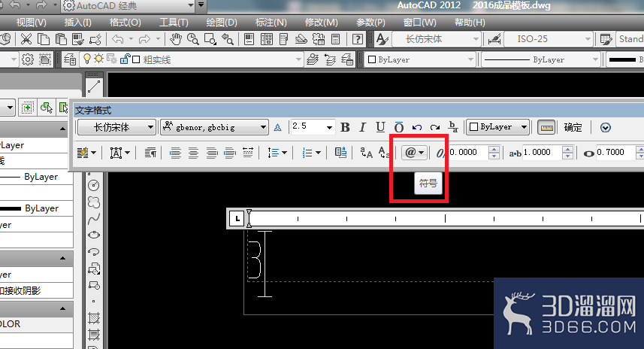Toggle the Annotative triangle icon
This screenshot has width=644, height=349.
click(x=277, y=128)
